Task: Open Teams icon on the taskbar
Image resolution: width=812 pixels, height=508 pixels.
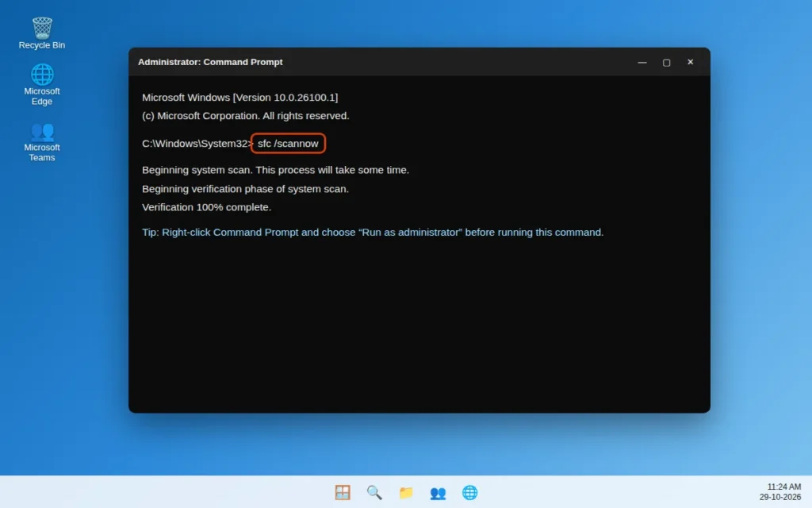Action: 438,492
